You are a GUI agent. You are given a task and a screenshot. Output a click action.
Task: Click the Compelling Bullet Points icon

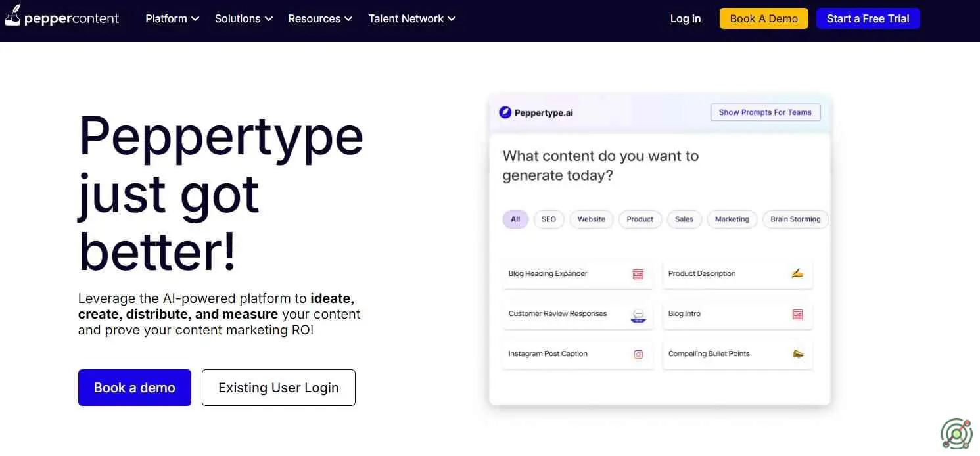click(x=797, y=353)
